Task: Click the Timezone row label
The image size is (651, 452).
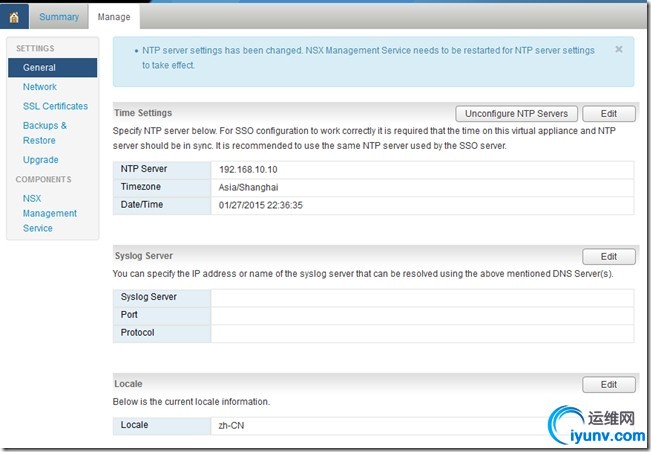Action: [x=141, y=187]
